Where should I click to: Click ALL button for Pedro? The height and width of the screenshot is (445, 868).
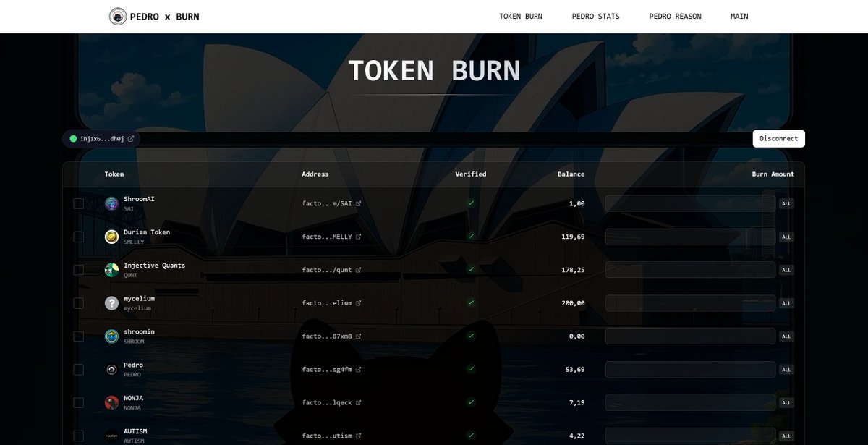coord(786,370)
